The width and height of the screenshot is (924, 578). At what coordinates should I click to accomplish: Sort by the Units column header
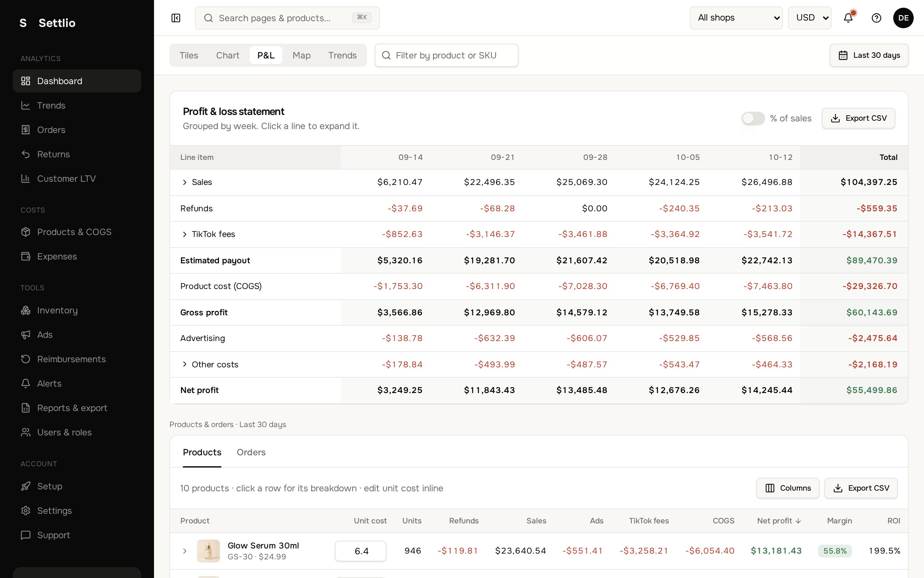(x=412, y=521)
